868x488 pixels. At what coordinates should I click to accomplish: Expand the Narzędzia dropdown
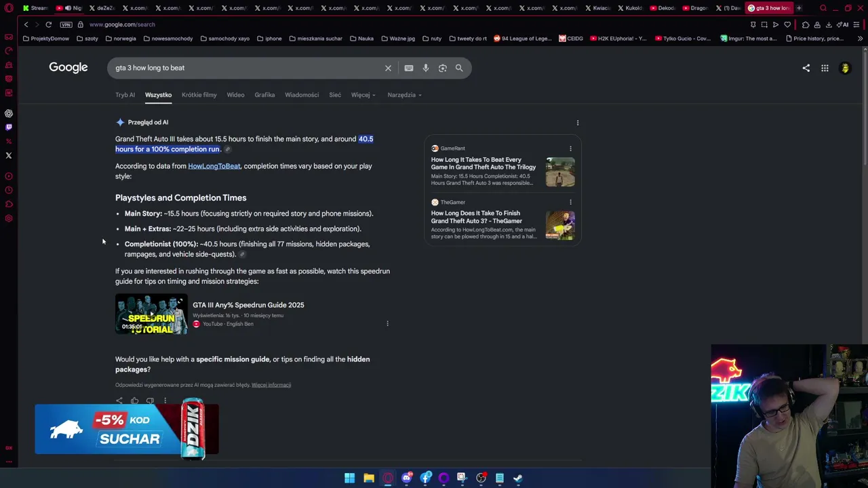click(404, 95)
